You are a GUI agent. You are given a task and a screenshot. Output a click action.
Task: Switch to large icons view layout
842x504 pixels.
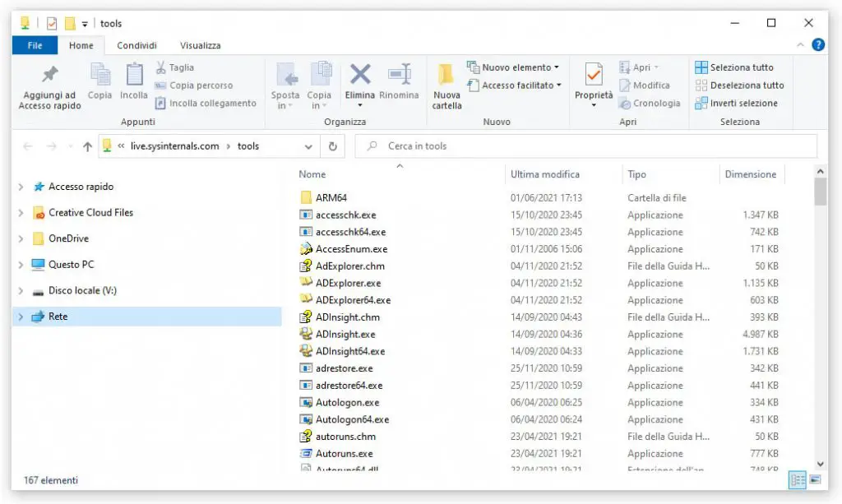[x=815, y=480]
